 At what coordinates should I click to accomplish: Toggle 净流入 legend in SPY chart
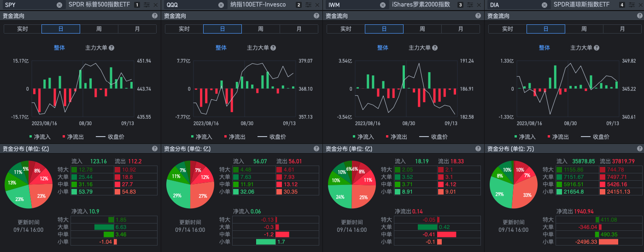coord(40,137)
